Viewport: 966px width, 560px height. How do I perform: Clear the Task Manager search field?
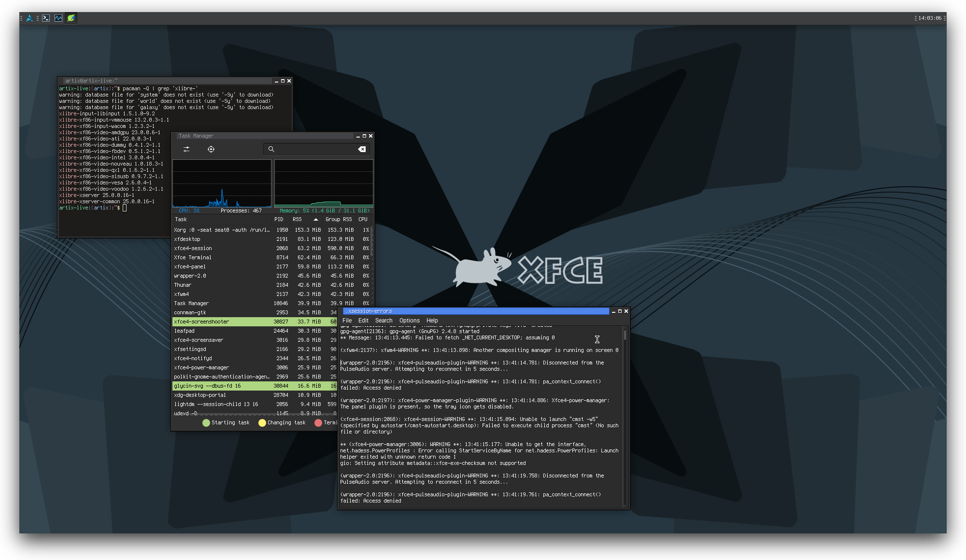362,149
